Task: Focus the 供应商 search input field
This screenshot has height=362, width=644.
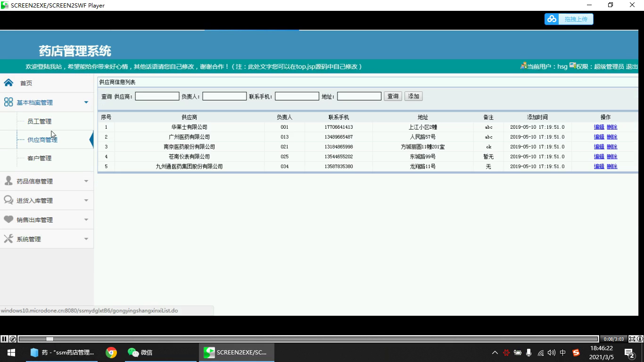Action: [x=157, y=96]
